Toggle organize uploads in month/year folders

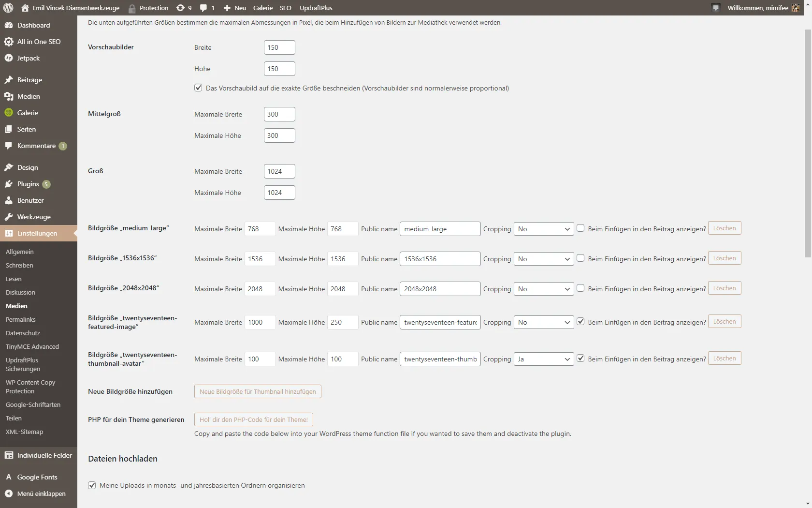[x=92, y=485]
